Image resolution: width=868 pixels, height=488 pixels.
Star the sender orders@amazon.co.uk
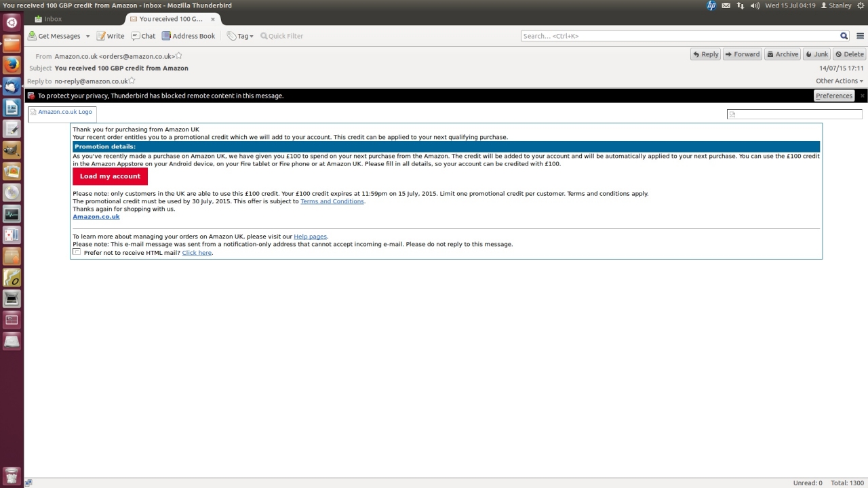[179, 56]
